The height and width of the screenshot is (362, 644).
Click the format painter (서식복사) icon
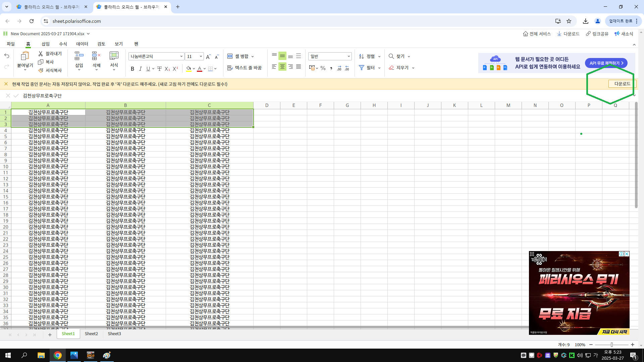41,70
